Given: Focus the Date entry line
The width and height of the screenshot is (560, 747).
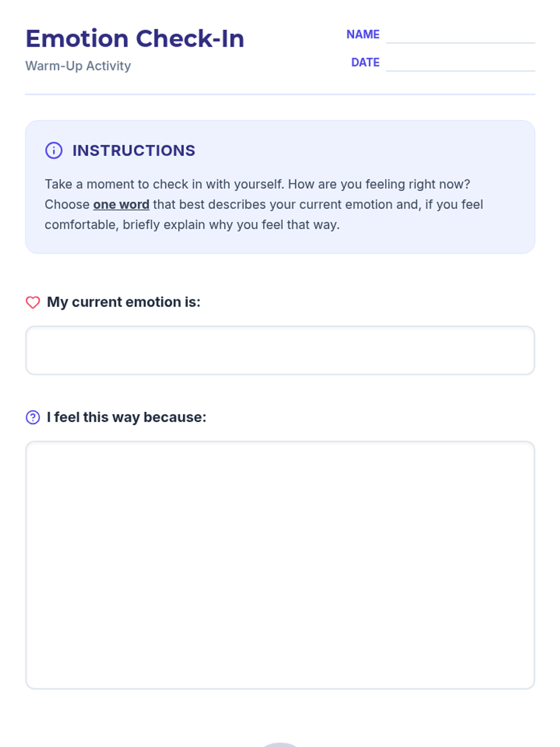Looking at the screenshot, I should coord(460,63).
